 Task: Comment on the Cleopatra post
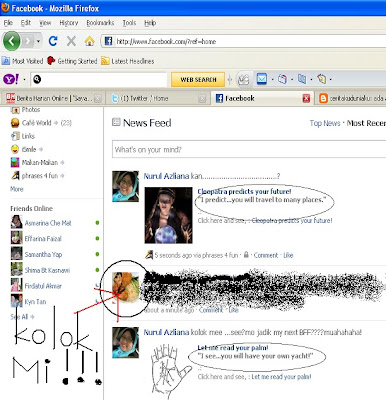tap(266, 255)
